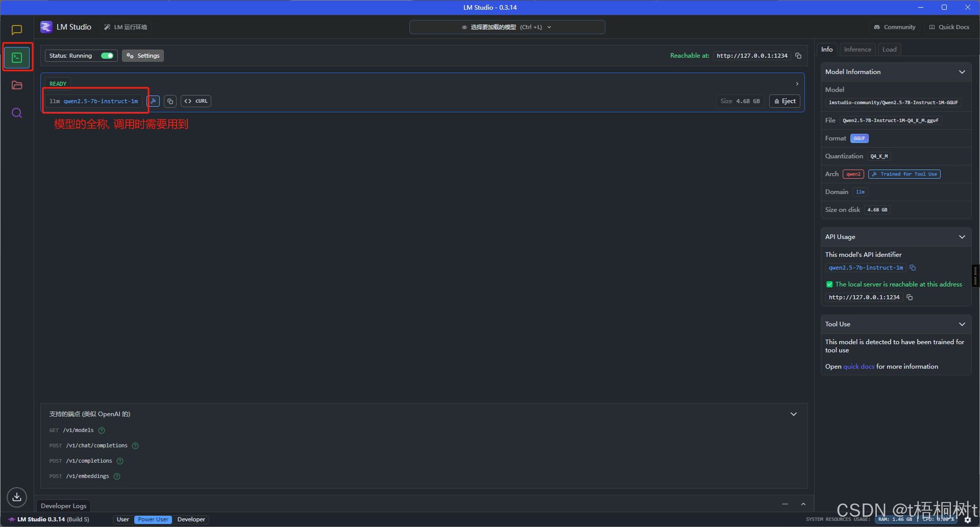Select Power User mode

[x=153, y=519]
